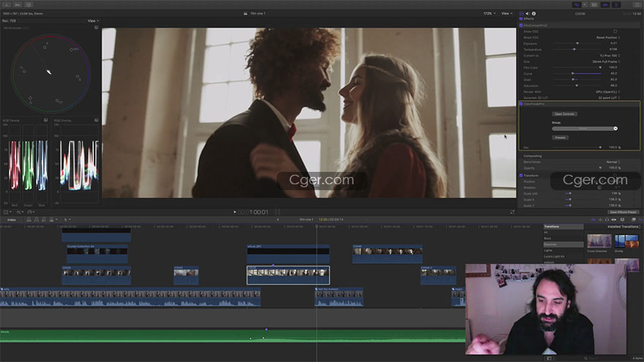Open the 35mm Full Frame size dropdown
Viewport: 644px width, 362px height.
[x=606, y=61]
